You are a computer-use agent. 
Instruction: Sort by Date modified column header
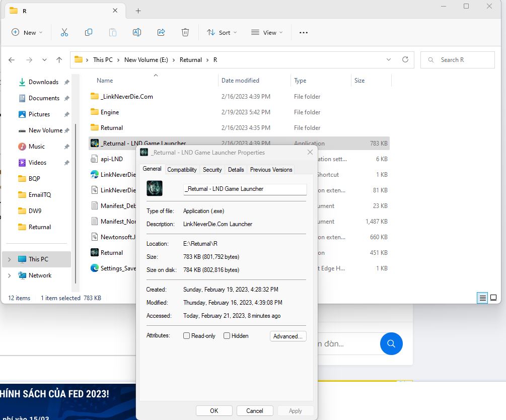point(241,81)
